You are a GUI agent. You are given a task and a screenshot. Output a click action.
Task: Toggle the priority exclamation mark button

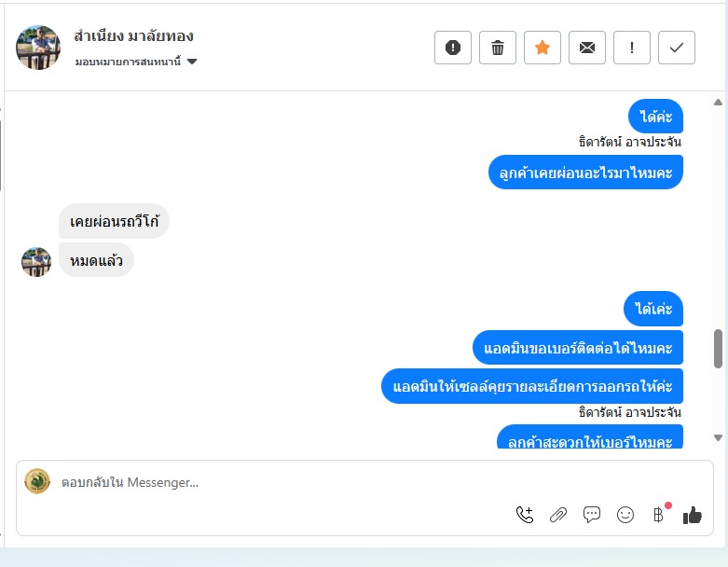pos(631,48)
